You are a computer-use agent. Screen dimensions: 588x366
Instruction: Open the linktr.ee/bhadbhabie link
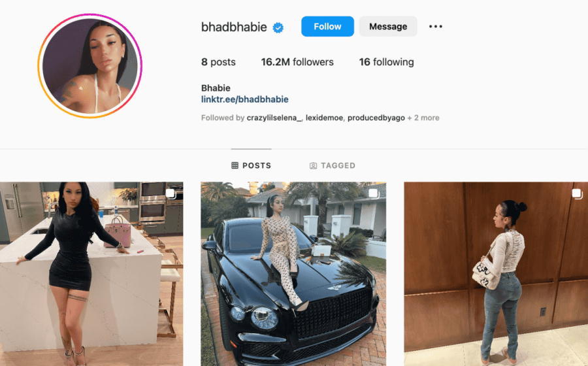pos(245,99)
